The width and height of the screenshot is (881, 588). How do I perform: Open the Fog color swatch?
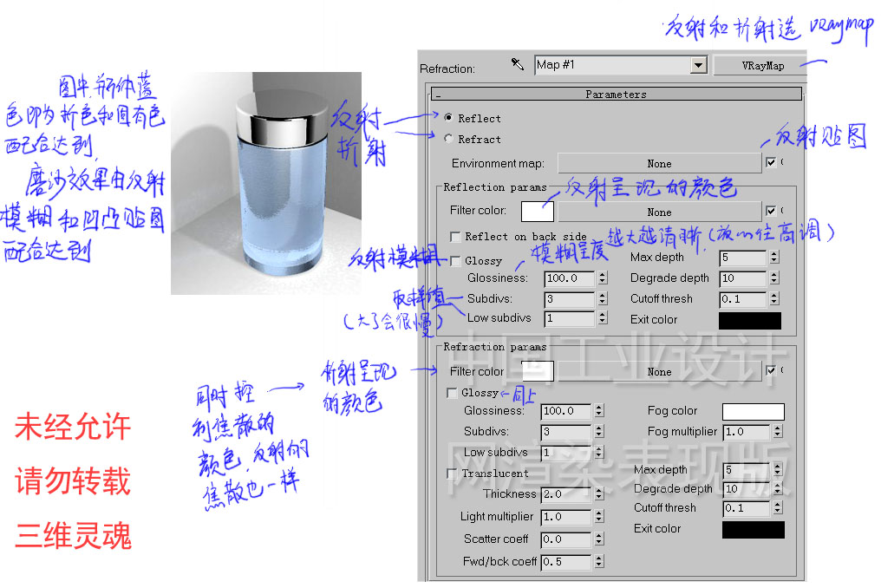coord(754,412)
